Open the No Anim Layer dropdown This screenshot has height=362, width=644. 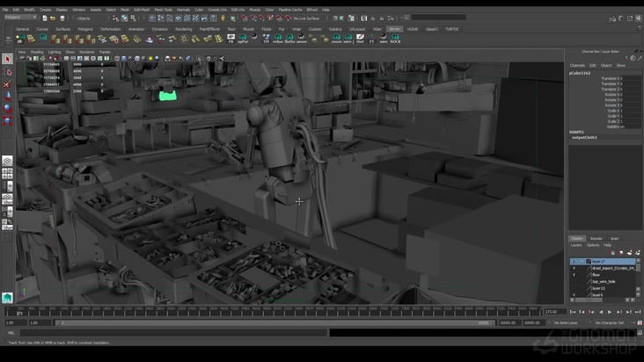click(x=564, y=322)
